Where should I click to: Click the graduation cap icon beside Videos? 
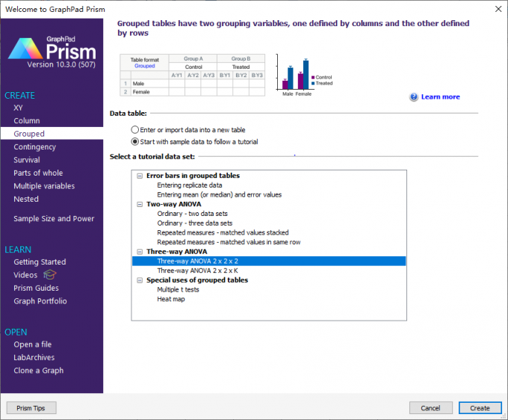[49, 275]
